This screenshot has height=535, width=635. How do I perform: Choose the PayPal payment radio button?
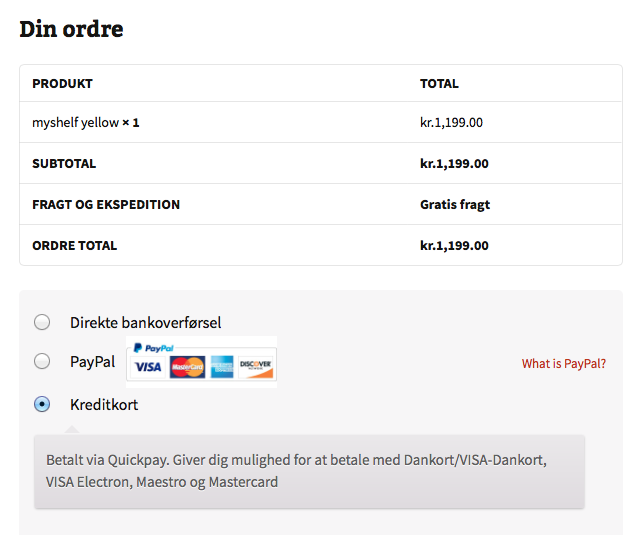point(42,361)
